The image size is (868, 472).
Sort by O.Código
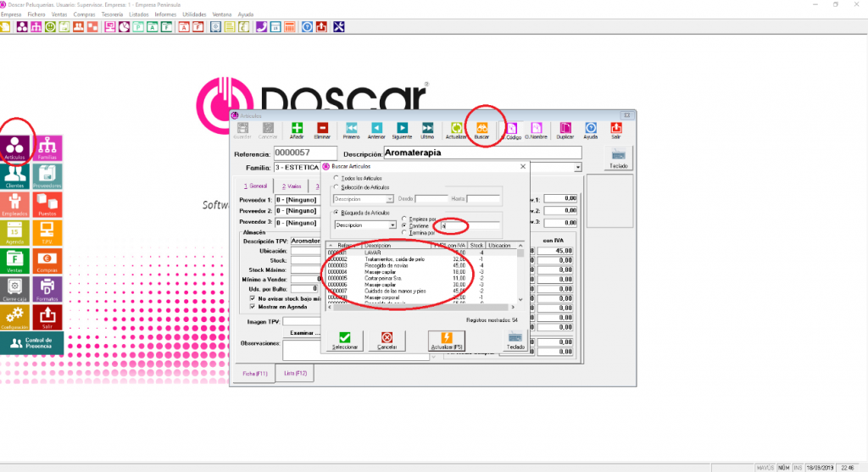tap(511, 131)
